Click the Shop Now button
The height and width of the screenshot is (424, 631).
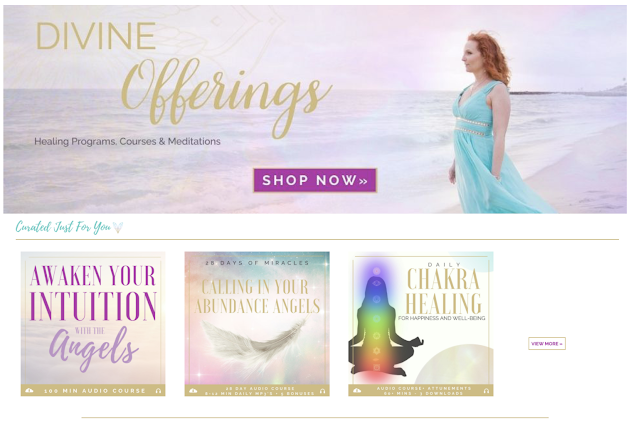click(315, 180)
